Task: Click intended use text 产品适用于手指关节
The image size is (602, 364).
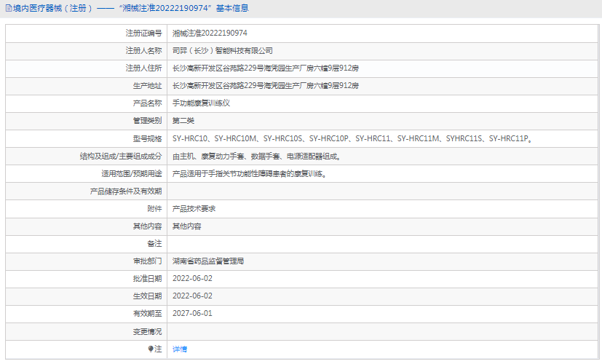Action: click(249, 174)
